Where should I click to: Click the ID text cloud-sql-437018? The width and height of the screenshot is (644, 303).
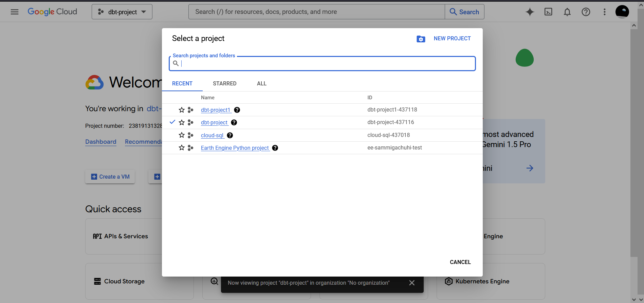(x=389, y=135)
